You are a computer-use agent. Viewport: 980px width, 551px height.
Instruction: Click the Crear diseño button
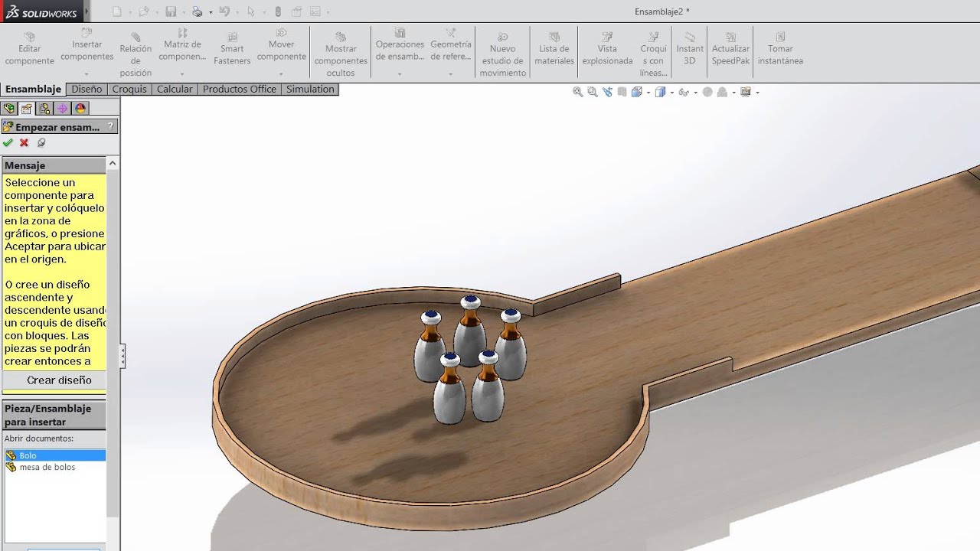click(x=54, y=380)
